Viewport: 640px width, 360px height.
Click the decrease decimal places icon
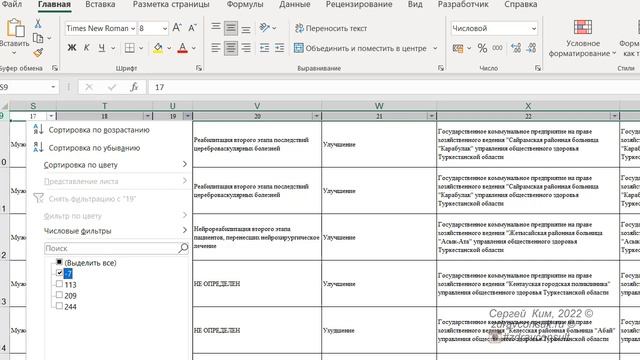(x=531, y=48)
